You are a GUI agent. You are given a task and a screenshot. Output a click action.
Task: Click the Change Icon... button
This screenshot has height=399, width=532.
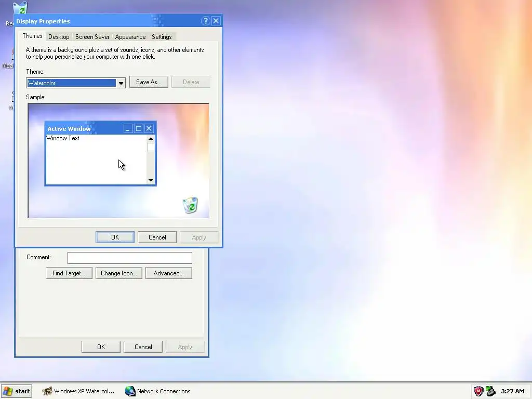click(119, 273)
